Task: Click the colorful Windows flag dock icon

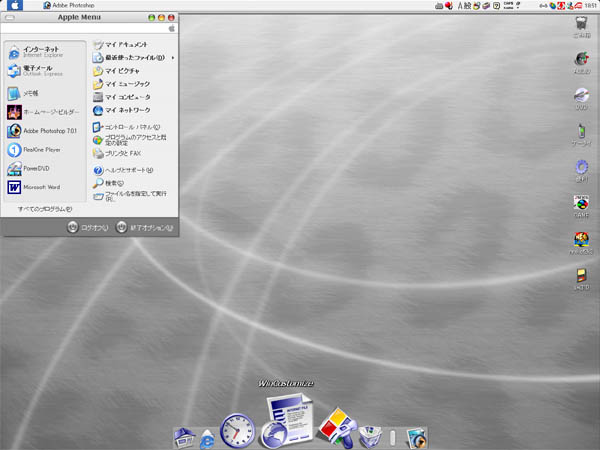Action: pyautogui.click(x=338, y=427)
